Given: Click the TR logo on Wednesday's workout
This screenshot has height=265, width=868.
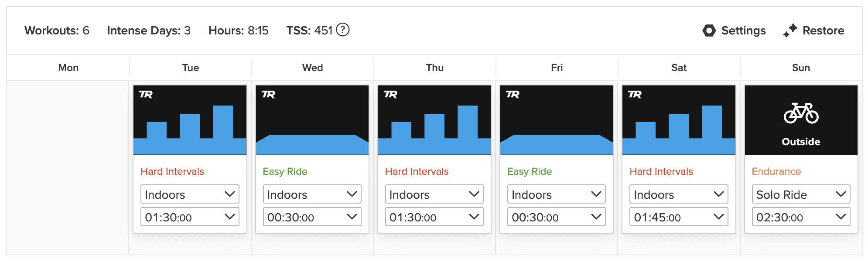Looking at the screenshot, I should point(268,95).
